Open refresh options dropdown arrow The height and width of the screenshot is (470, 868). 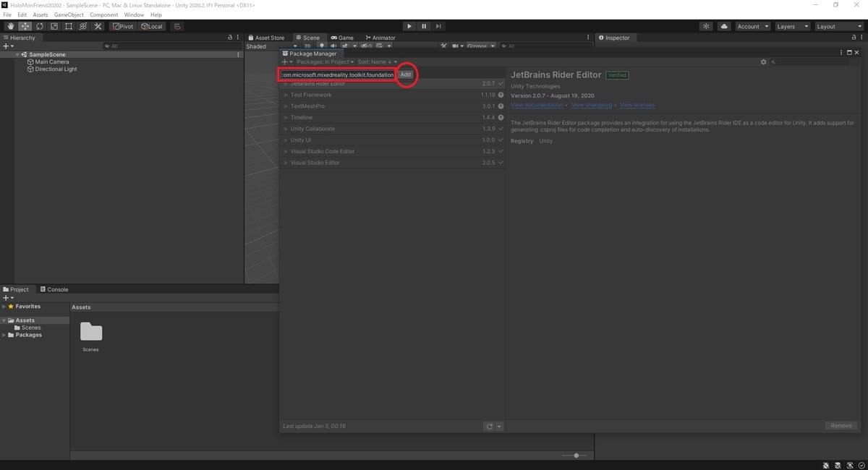[499, 427]
